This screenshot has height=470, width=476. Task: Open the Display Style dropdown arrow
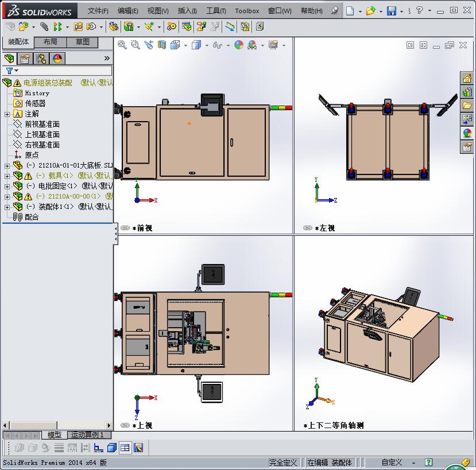pyautogui.click(x=207, y=45)
